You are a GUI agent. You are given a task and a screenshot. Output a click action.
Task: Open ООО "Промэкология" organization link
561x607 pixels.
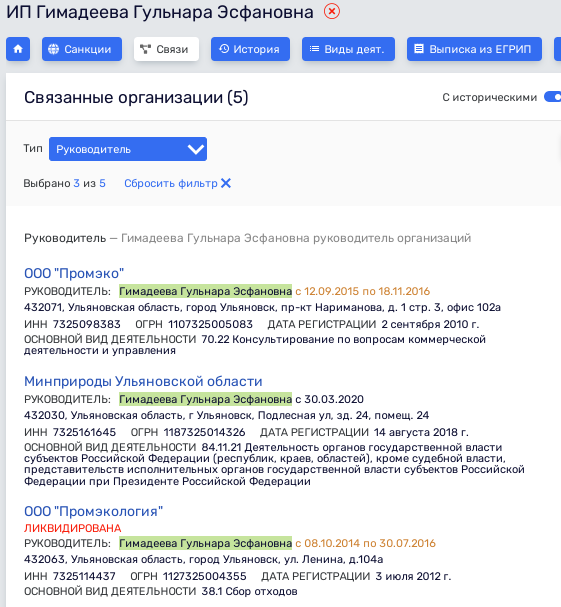point(93,511)
